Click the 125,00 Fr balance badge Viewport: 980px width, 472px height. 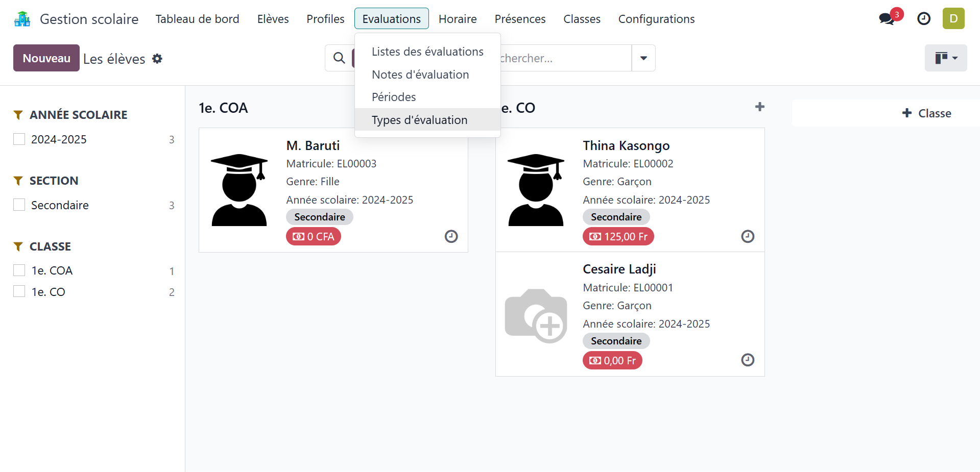(618, 236)
